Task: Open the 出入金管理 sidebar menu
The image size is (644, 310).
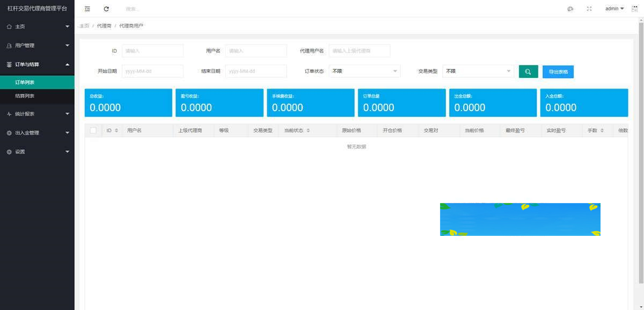Action: pos(37,133)
